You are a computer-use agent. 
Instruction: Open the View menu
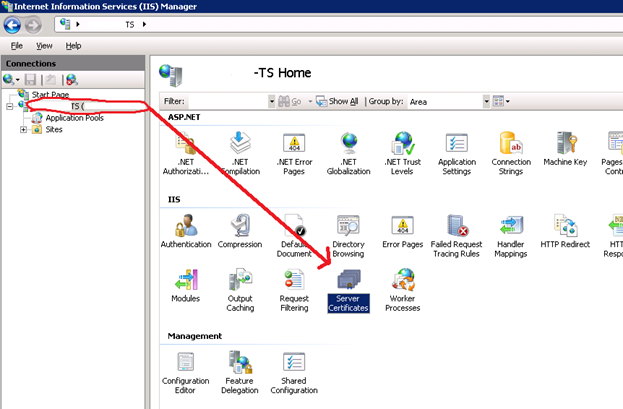(x=44, y=46)
